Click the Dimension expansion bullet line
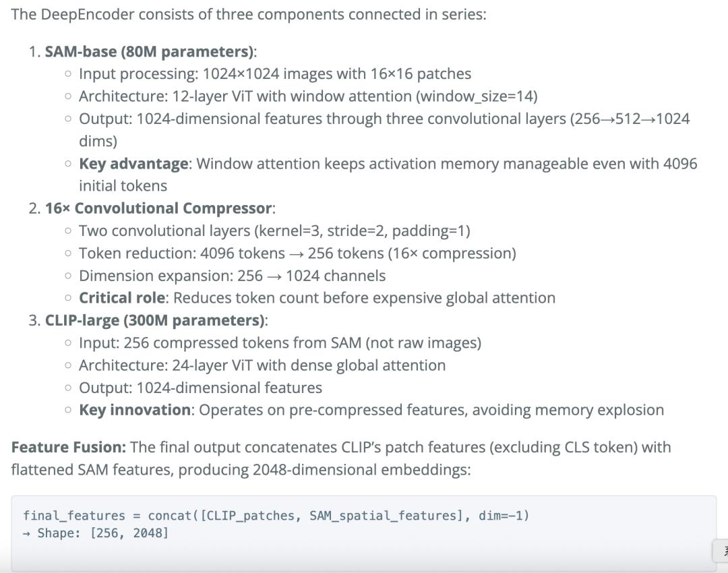This screenshot has height=573, width=728. coord(232,276)
